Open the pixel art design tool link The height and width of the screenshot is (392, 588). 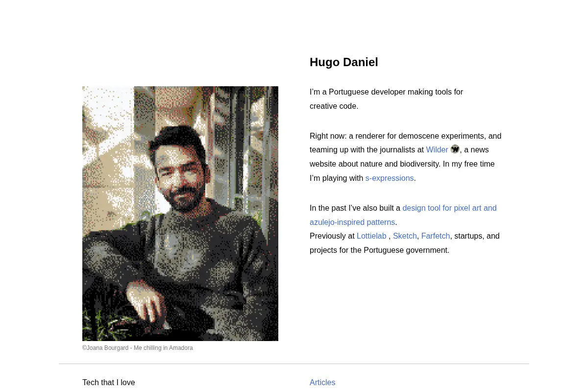click(x=403, y=215)
